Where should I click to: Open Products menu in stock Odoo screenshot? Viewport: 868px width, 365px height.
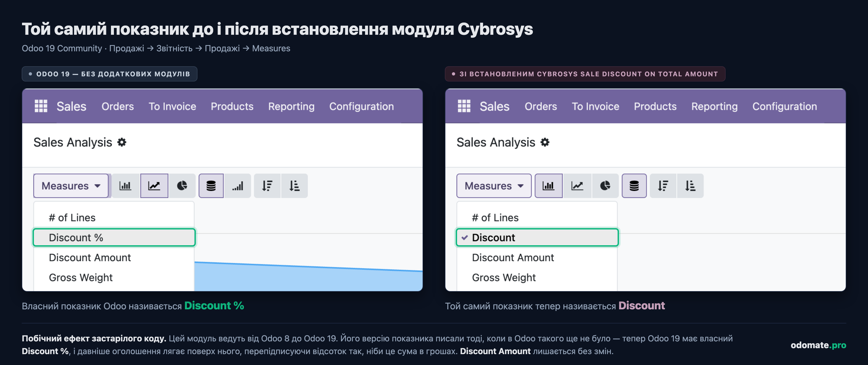click(232, 107)
